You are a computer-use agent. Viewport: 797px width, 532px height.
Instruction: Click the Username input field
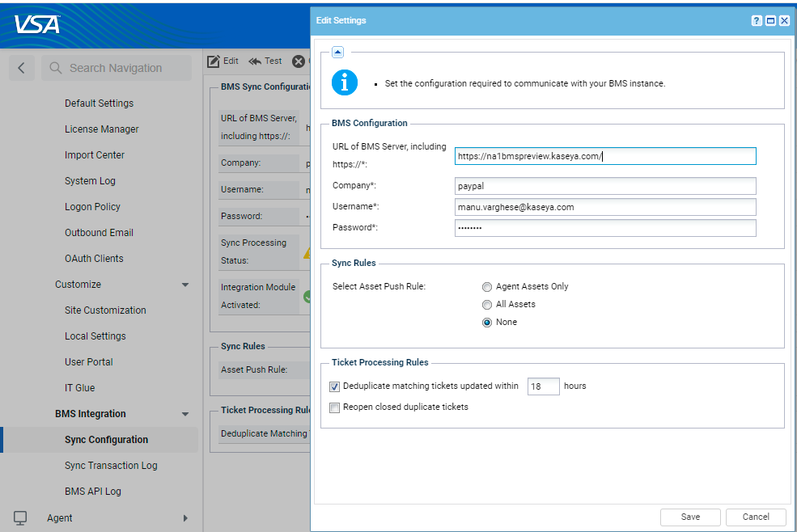pyautogui.click(x=605, y=207)
